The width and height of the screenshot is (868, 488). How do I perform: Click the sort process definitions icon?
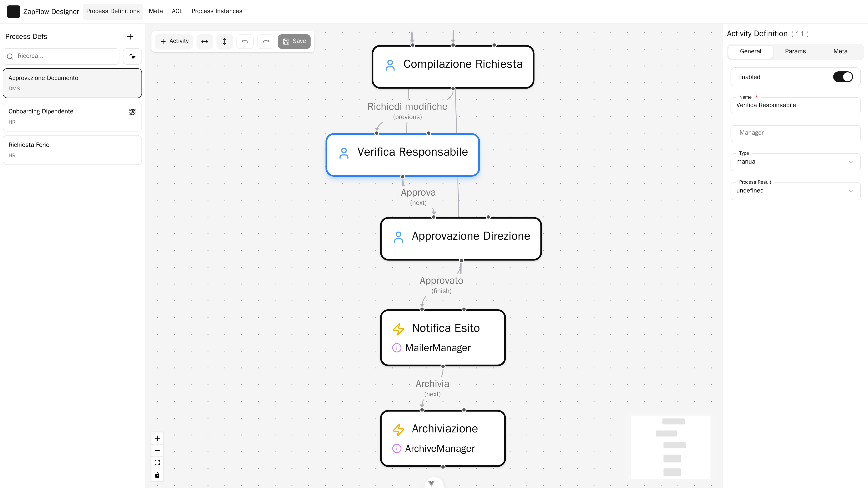click(132, 56)
